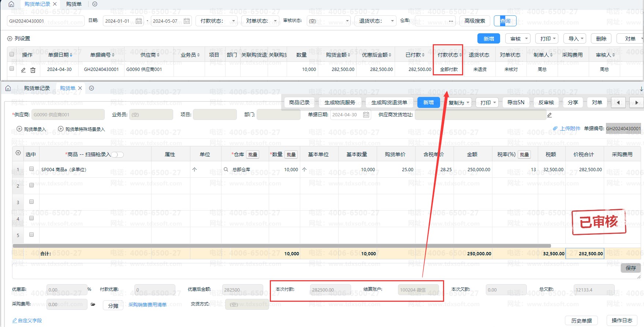Open the 采购销售费用清单 link
644x327 pixels.
coord(147,305)
